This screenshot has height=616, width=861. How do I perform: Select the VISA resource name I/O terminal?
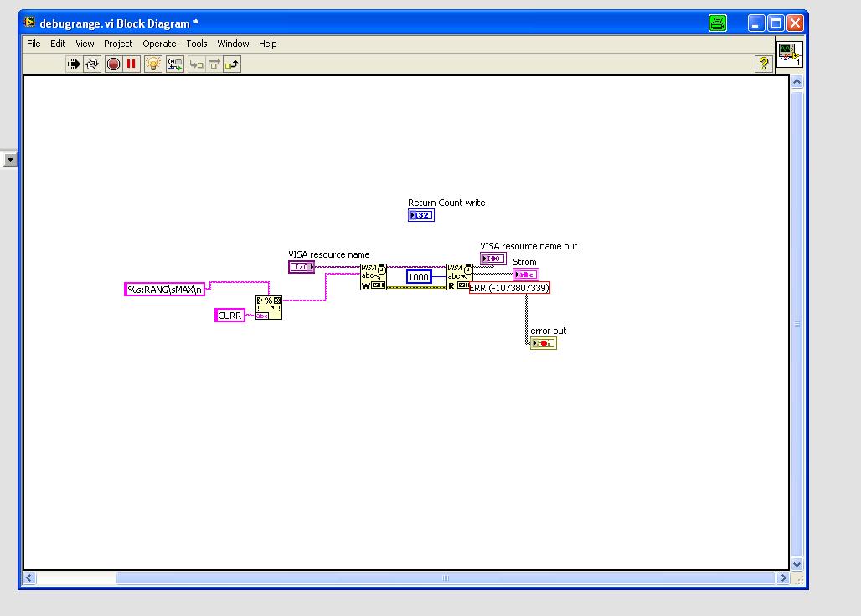click(302, 267)
